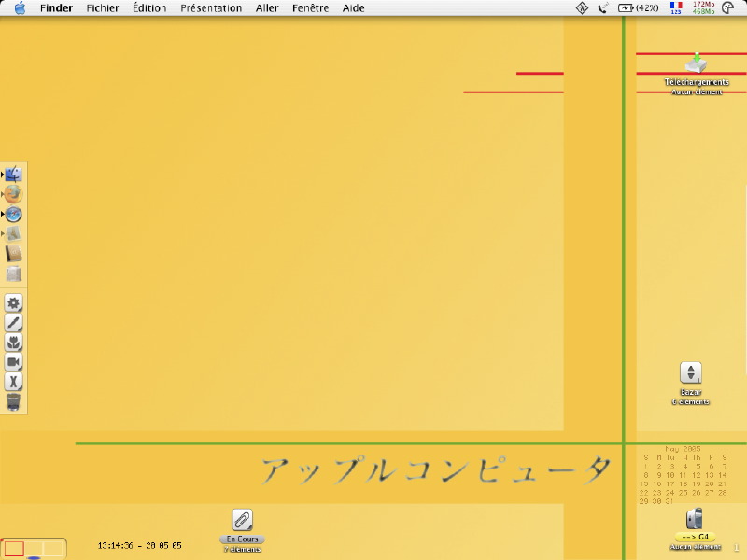Select the first virtual desktop in pager
This screenshot has height=560, width=747.
[x=14, y=548]
